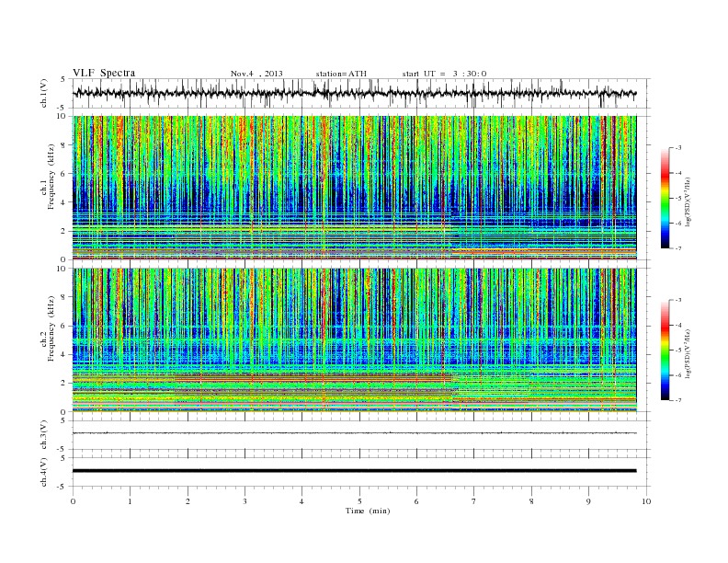Click the time axis tick label '9'

click(588, 501)
